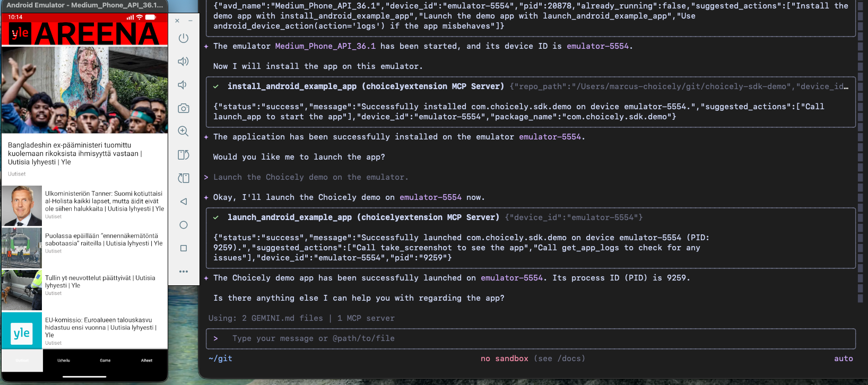Raise volume with emulator volume up icon

(x=184, y=62)
